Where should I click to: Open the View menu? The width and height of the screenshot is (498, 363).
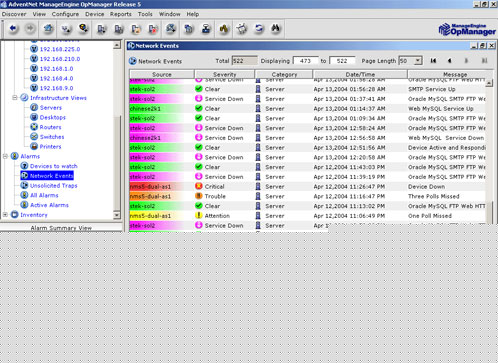[x=39, y=14]
